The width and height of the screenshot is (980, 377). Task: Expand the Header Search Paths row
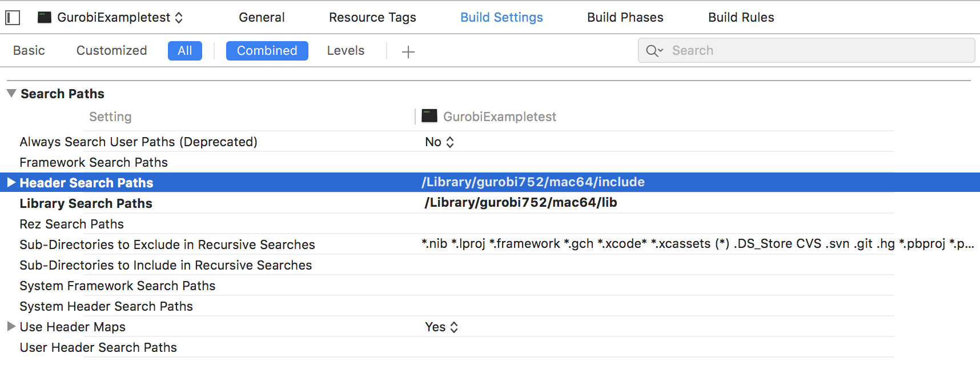coord(11,182)
